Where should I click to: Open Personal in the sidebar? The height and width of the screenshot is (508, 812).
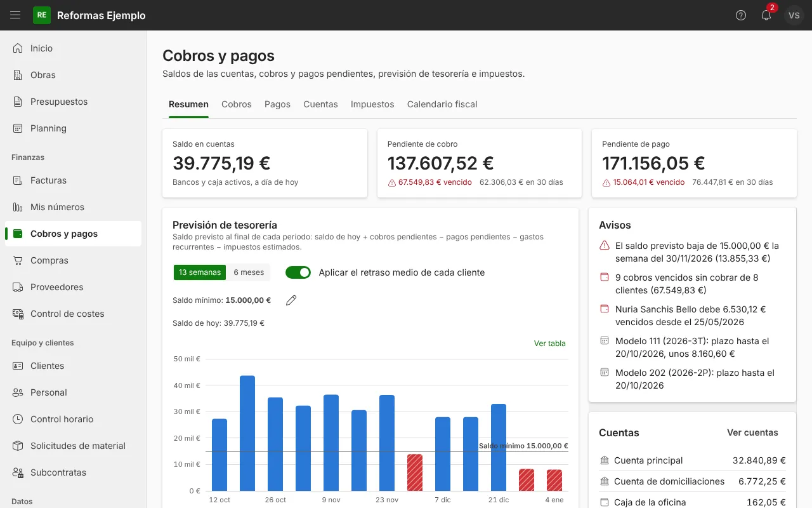(73, 392)
